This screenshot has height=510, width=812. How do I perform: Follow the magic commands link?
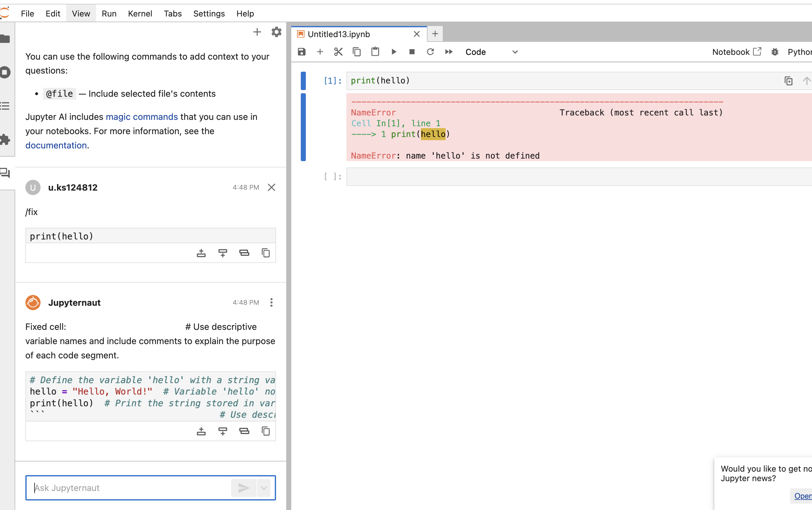(142, 117)
